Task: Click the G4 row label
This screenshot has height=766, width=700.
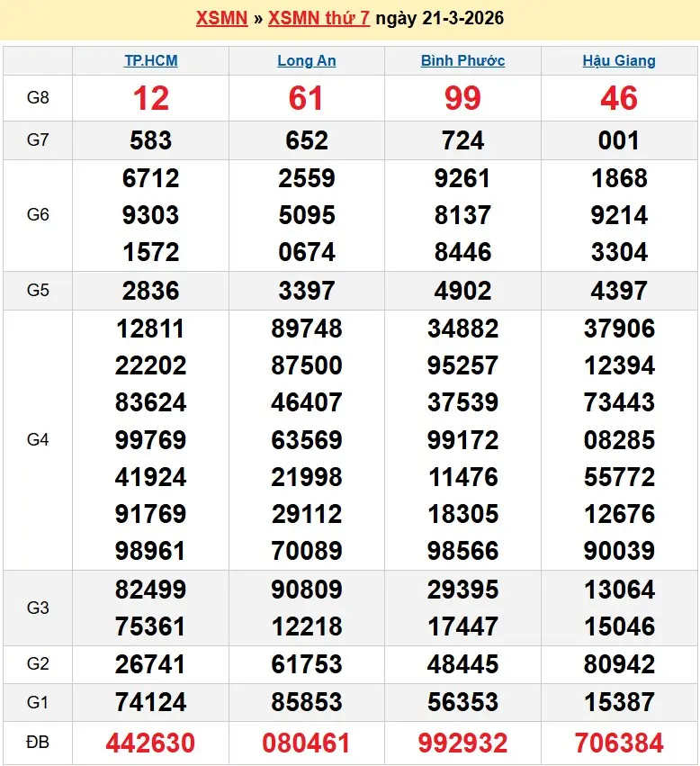Action: coord(38,440)
